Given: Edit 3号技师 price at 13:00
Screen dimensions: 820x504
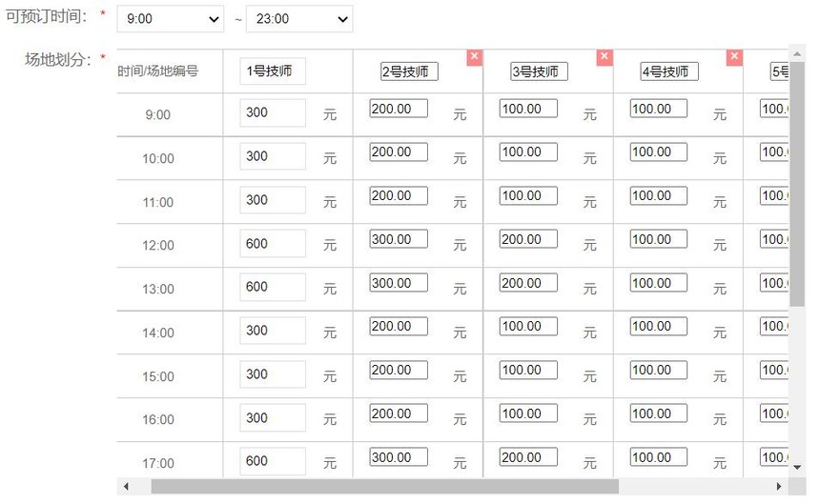Looking at the screenshot, I should (x=528, y=283).
